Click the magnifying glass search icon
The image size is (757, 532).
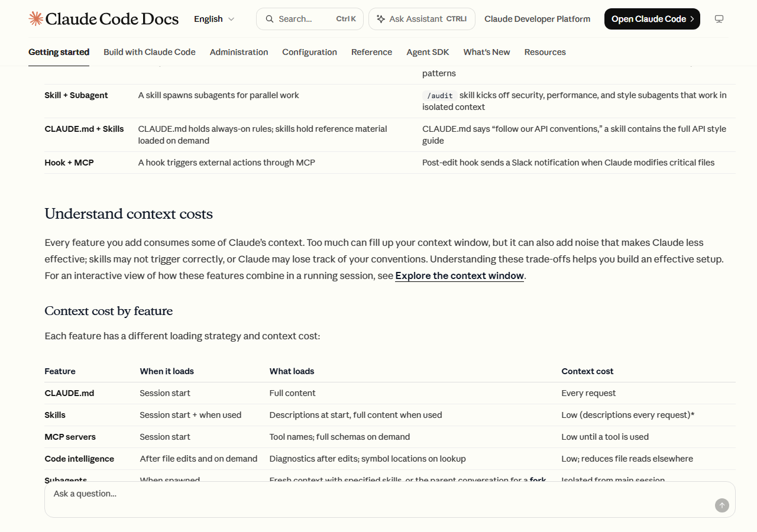pos(270,19)
